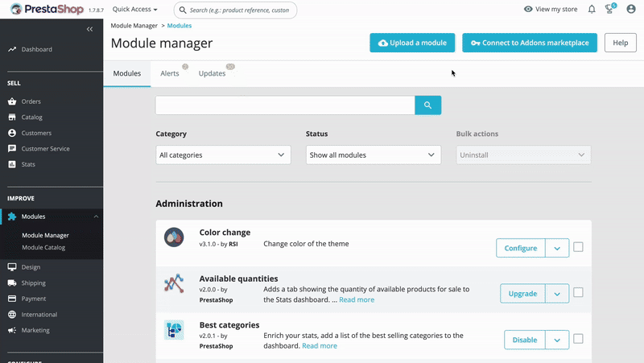Select the Best categories module checkbox
This screenshot has width=644, height=363.
(x=578, y=339)
